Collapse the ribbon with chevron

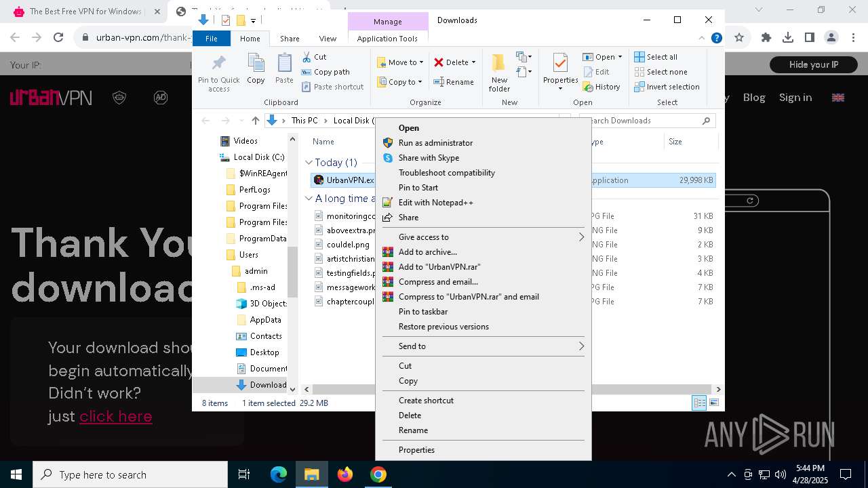point(703,39)
